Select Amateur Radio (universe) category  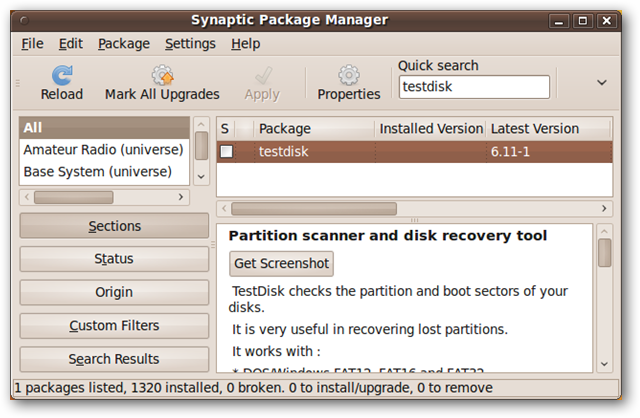click(104, 150)
